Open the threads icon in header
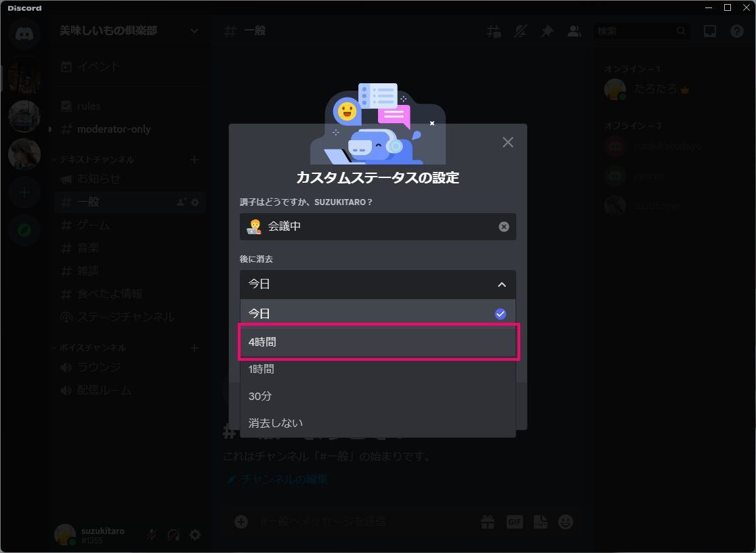The width and height of the screenshot is (756, 553). click(x=494, y=31)
